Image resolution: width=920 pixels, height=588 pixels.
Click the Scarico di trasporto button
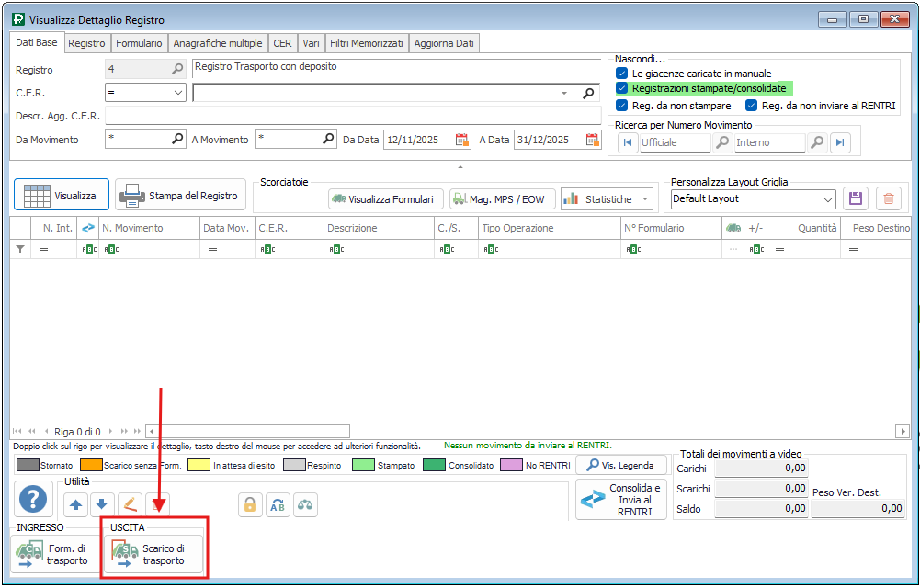(x=153, y=555)
